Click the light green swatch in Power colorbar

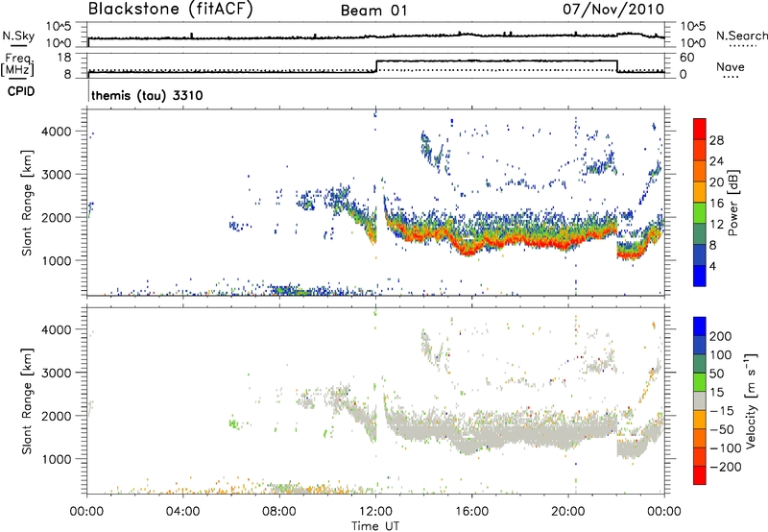[700, 212]
